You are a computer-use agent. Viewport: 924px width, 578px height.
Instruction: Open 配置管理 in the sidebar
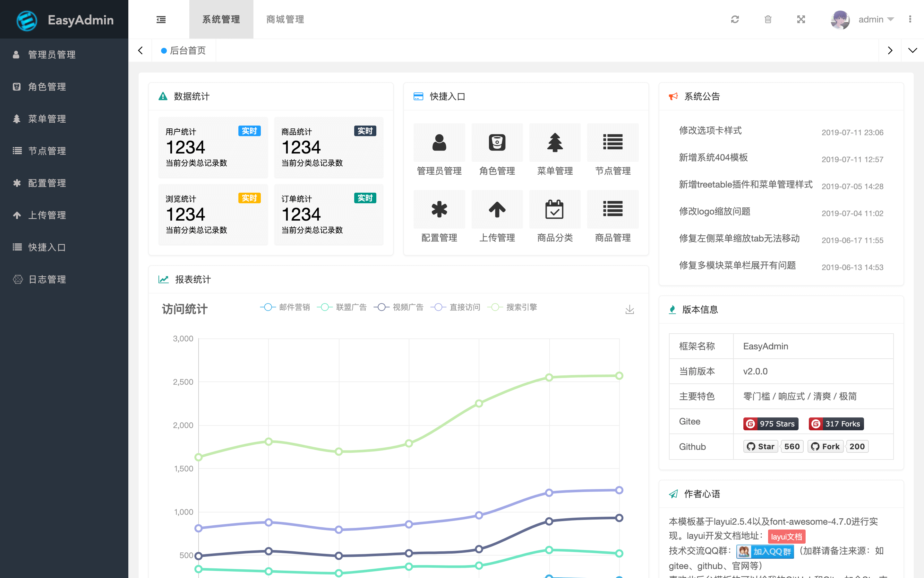tap(64, 183)
